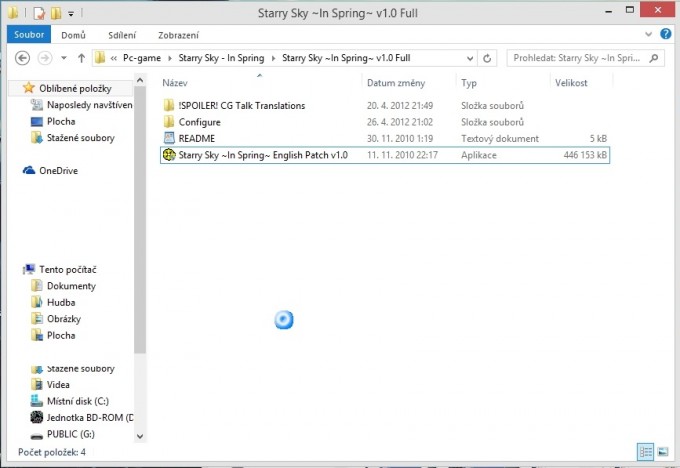Click the folder icon in title bar
The height and width of the screenshot is (468, 680).
click(x=13, y=13)
